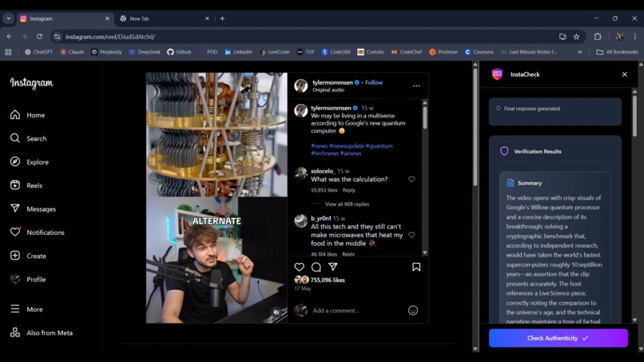This screenshot has width=644, height=362.
Task: Click comment bubble icon on reel
Action: click(316, 267)
